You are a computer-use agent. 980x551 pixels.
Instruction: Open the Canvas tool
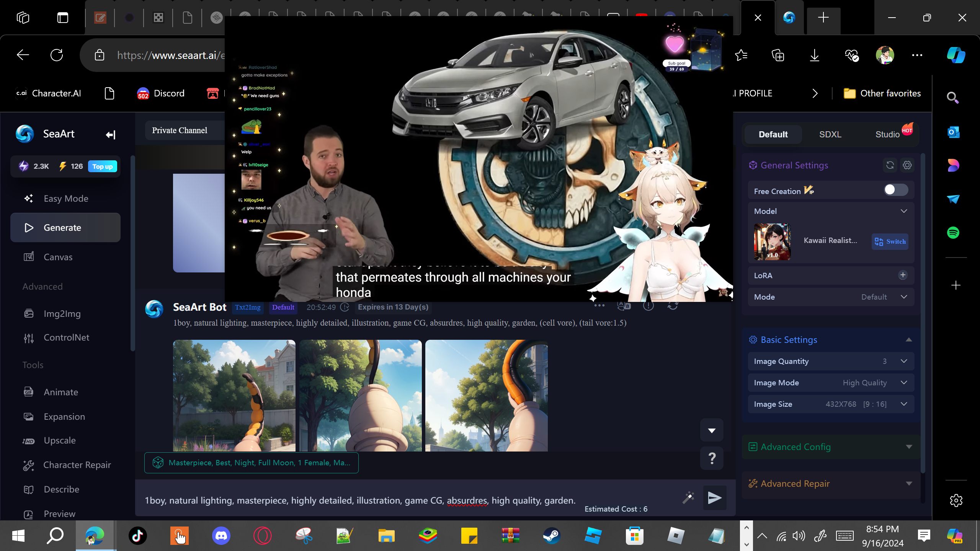click(65, 257)
